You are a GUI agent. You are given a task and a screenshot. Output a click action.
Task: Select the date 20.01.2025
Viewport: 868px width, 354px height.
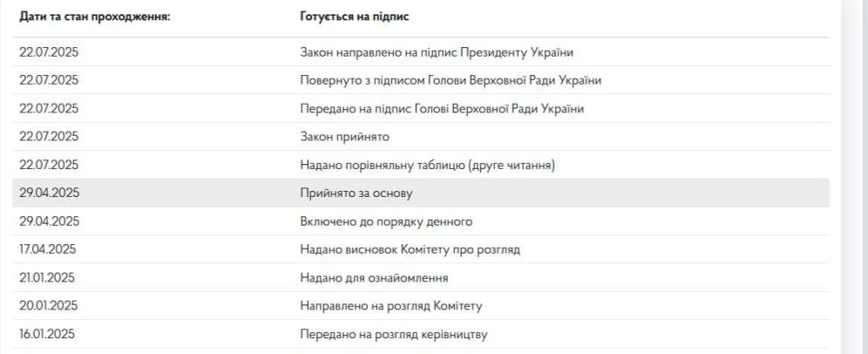pos(49,306)
